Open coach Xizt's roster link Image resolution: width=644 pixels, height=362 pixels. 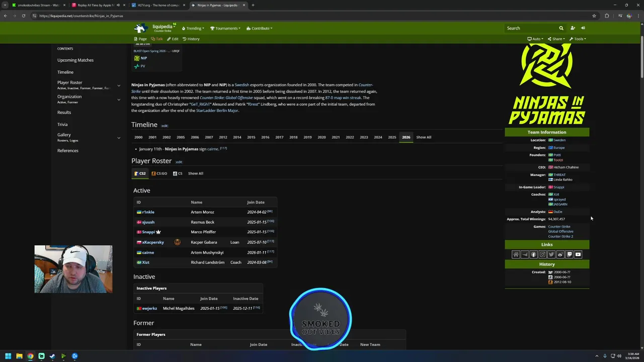[x=145, y=262]
